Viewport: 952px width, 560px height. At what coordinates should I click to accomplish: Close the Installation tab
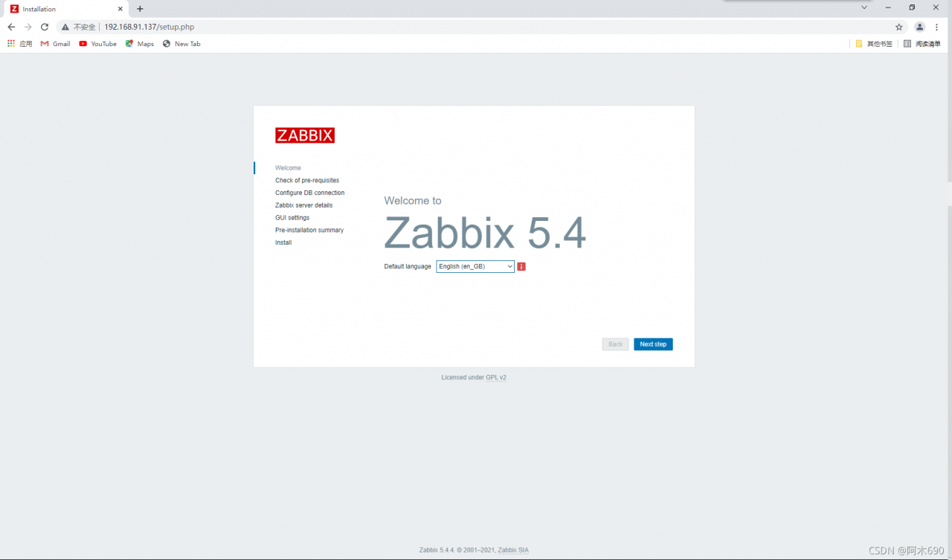pos(120,9)
